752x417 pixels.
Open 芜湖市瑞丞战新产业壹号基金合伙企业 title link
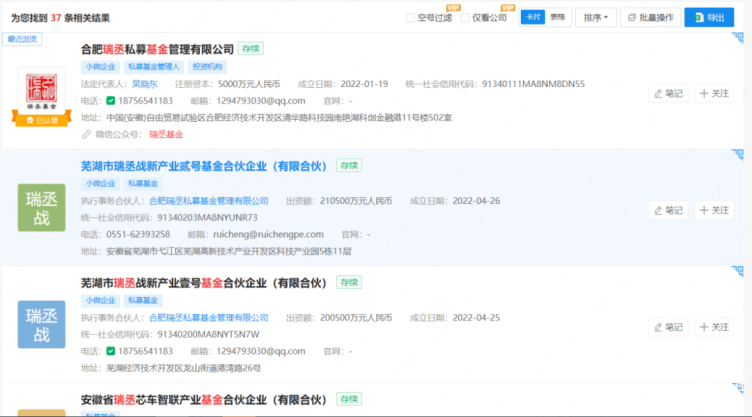coord(203,283)
